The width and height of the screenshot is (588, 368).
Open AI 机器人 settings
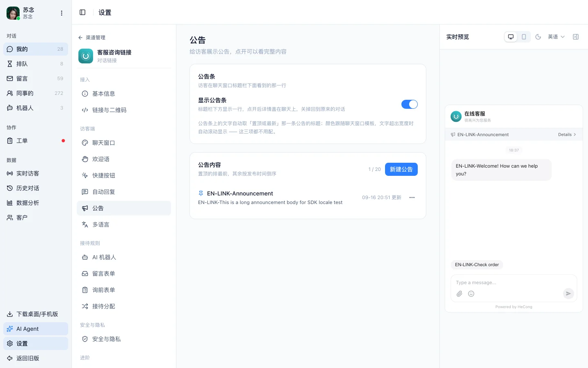124,257
